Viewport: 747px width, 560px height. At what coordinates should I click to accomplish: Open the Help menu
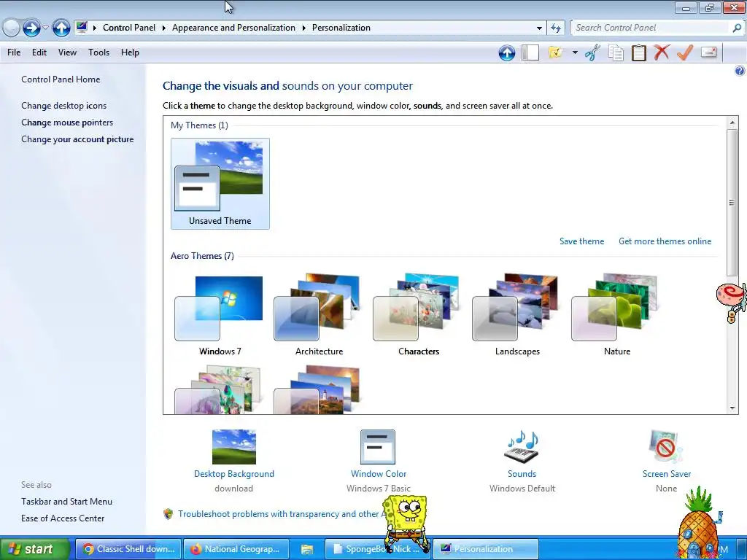pos(130,52)
